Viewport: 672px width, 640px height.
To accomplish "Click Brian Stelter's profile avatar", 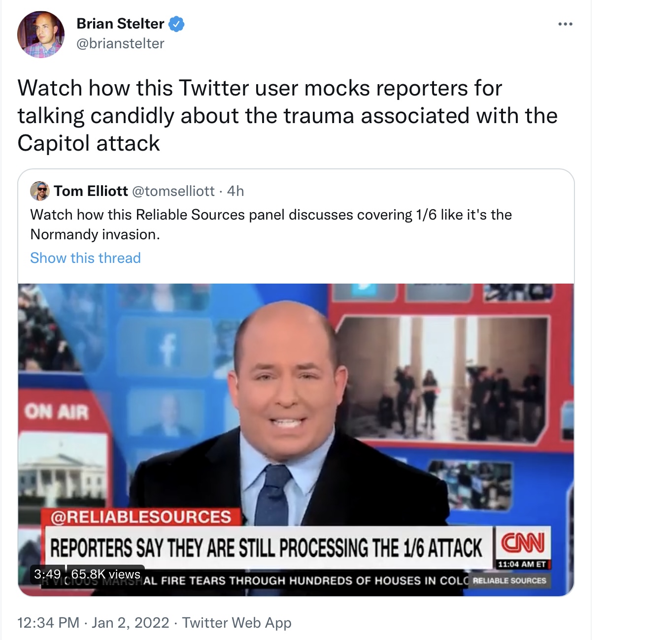I will pyautogui.click(x=41, y=34).
